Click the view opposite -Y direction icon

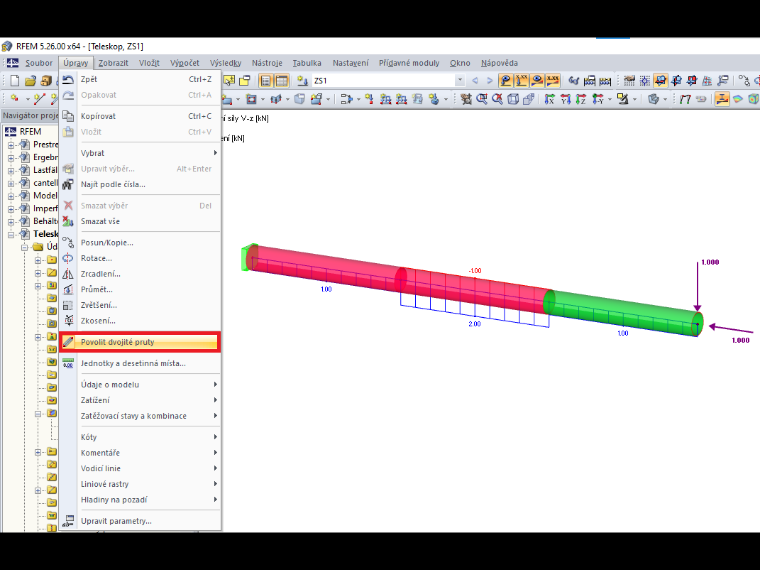point(598,99)
